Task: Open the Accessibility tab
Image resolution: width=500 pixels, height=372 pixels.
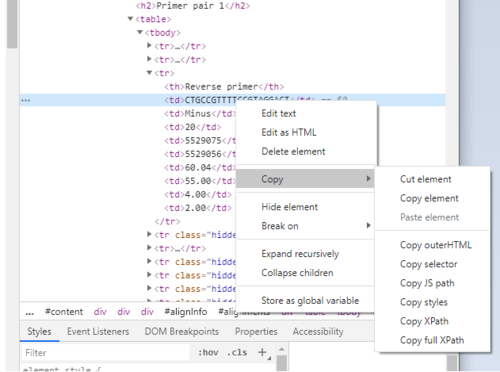Action: pos(318,332)
